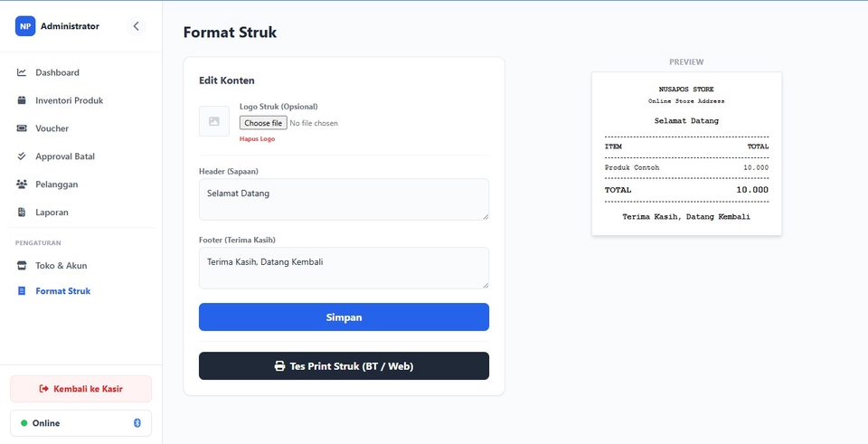
Task: Click Tes Print Struk (BT / Web)
Action: 344,366
